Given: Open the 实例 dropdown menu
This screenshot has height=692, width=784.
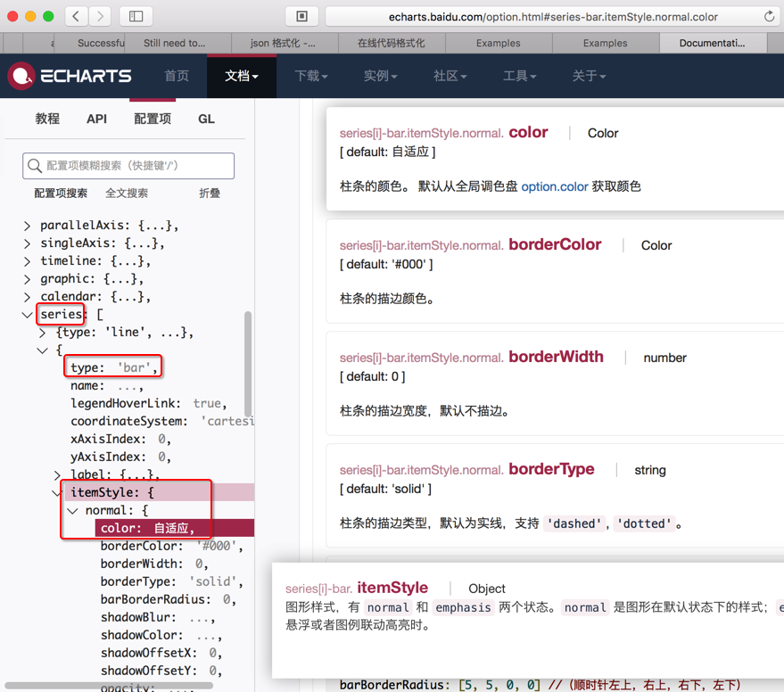Looking at the screenshot, I should [x=381, y=76].
